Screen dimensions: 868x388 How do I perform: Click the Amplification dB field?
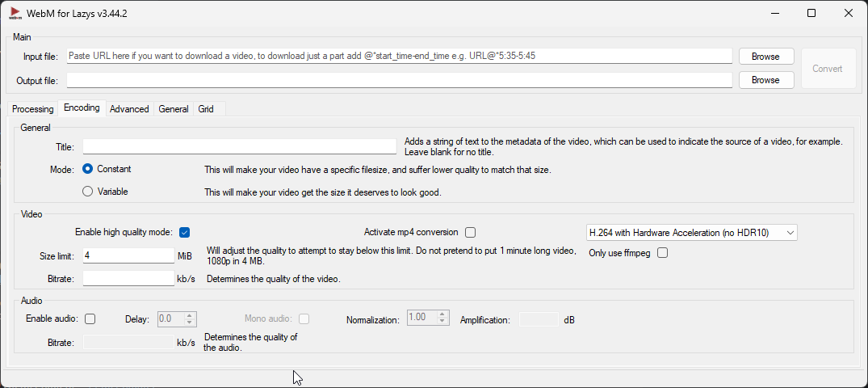pyautogui.click(x=539, y=319)
